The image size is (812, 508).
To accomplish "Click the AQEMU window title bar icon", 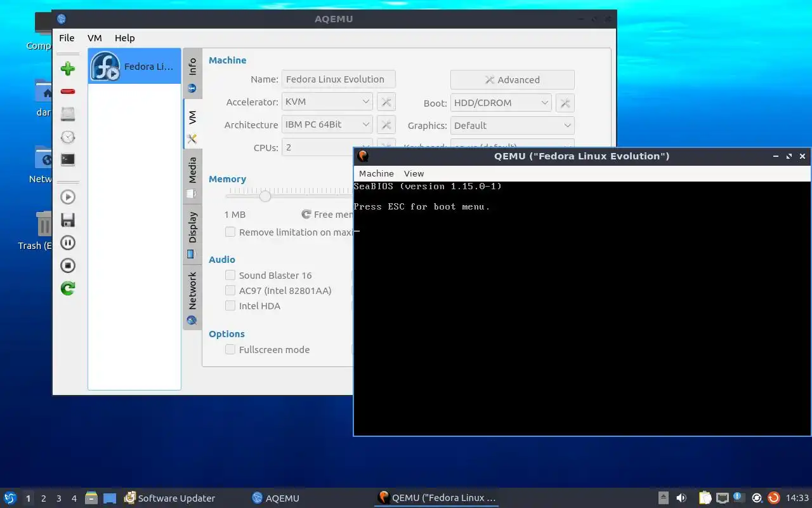I will 61,19.
